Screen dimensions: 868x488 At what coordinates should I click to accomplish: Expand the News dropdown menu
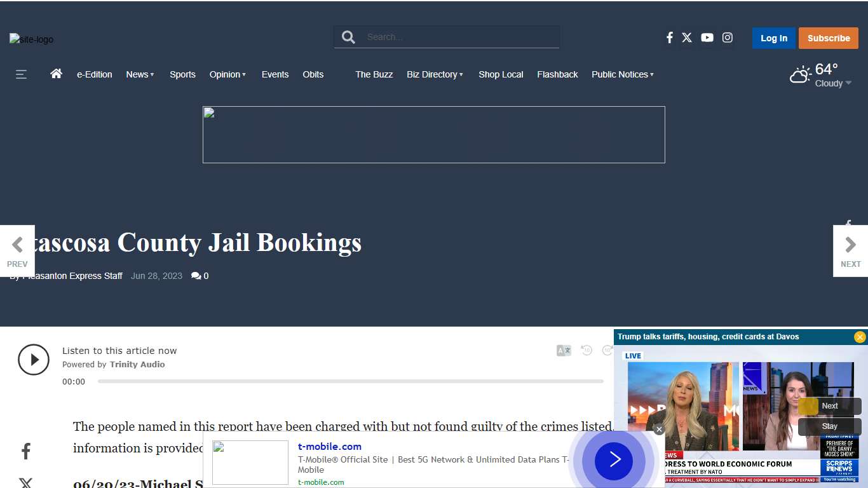[x=140, y=74]
